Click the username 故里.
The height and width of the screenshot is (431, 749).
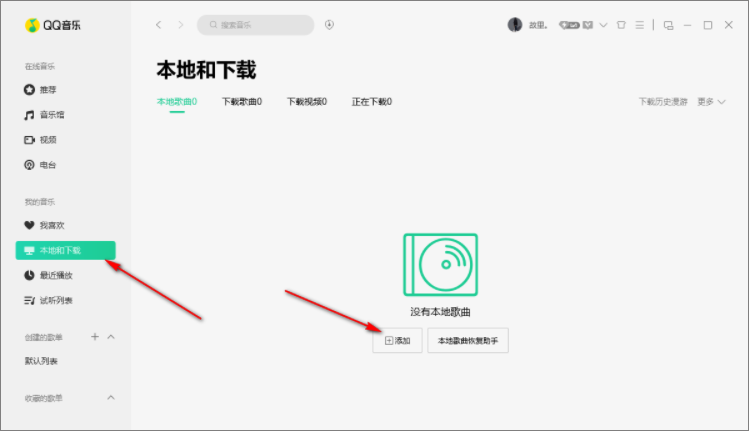click(537, 25)
